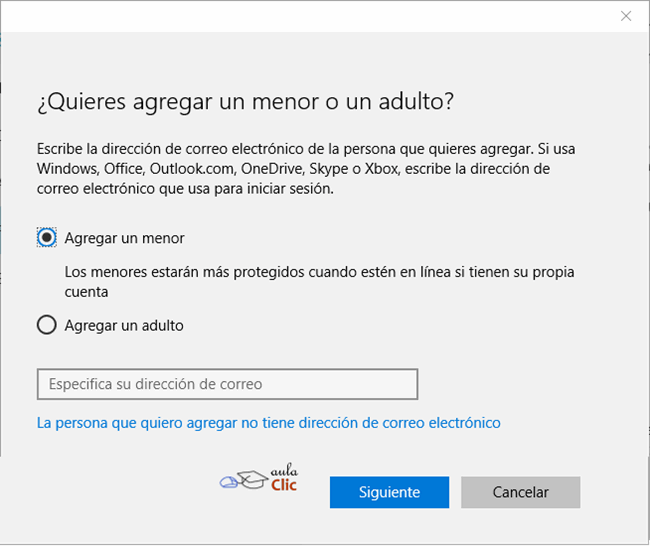The height and width of the screenshot is (546, 650).
Task: Open the link for a person without an email address
Action: coord(269,422)
